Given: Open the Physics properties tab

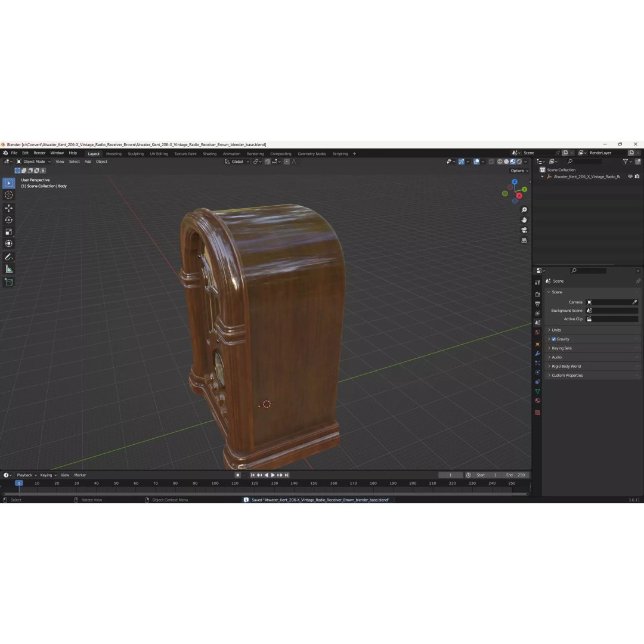Looking at the screenshot, I should click(x=537, y=373).
